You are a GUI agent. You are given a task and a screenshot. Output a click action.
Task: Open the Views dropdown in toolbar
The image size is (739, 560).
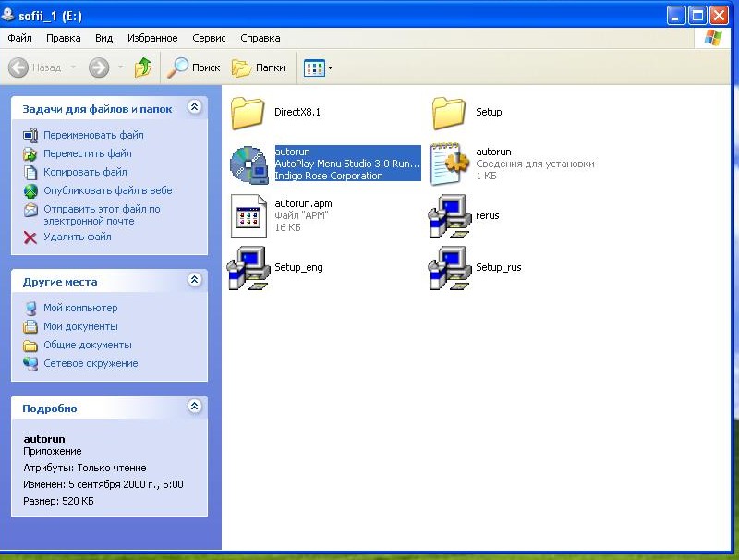pyautogui.click(x=319, y=67)
